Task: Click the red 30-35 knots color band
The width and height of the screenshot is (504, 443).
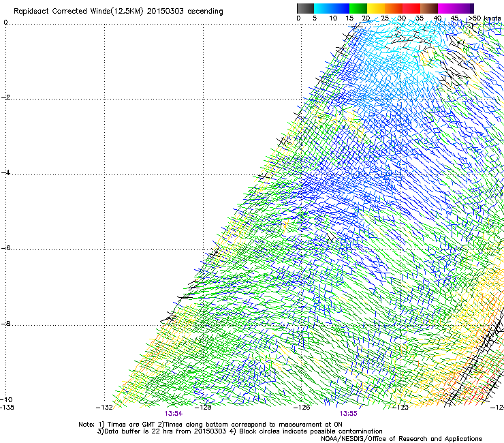Action: pos(411,8)
